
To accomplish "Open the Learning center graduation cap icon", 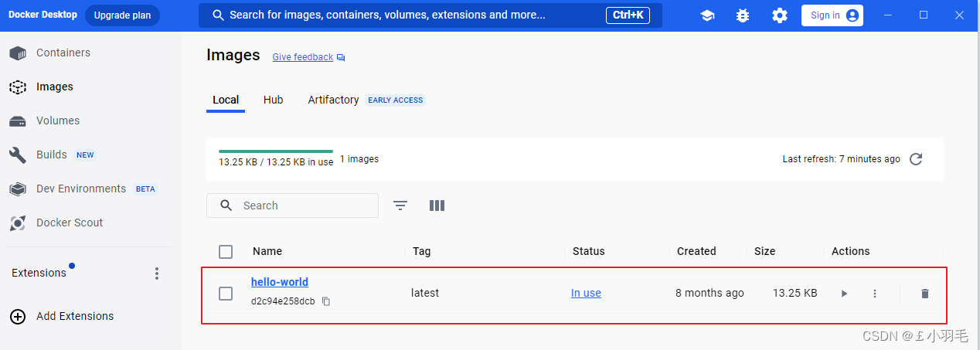I will pos(707,15).
